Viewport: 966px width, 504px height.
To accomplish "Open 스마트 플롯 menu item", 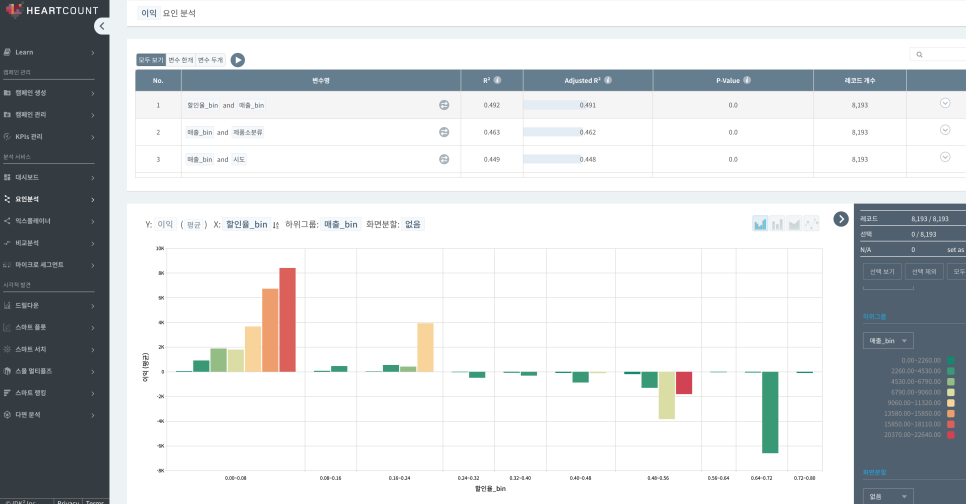I will point(49,327).
